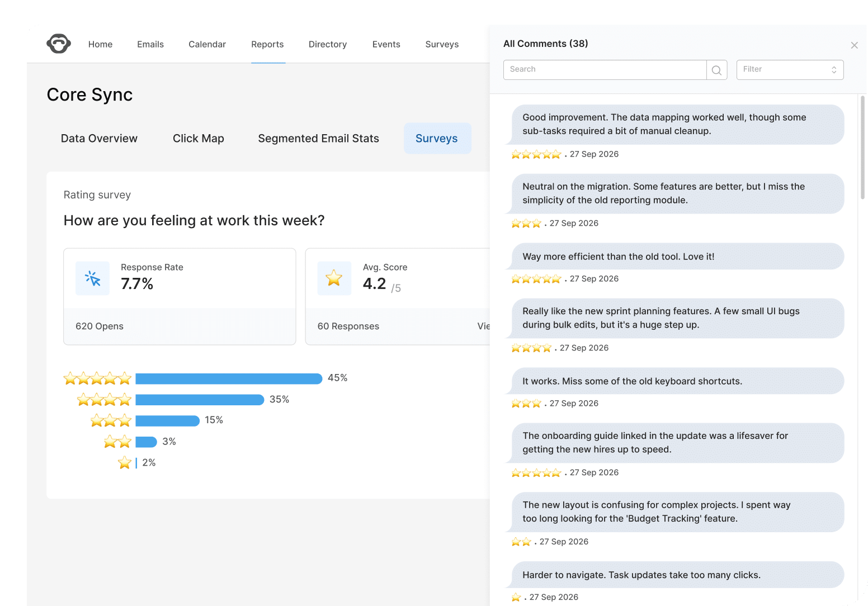Click the three-star rating under the migration comment
This screenshot has width=868, height=606.
pos(526,223)
